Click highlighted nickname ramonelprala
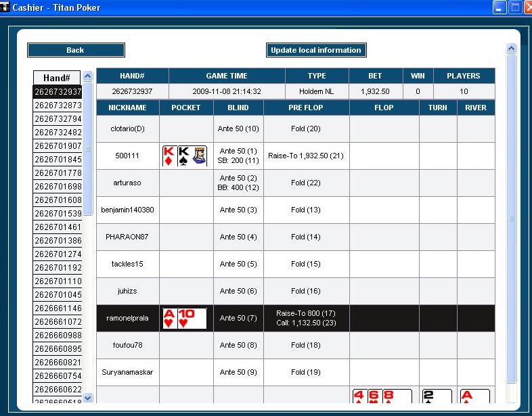Viewport: 532px width, 416px height. click(x=127, y=318)
